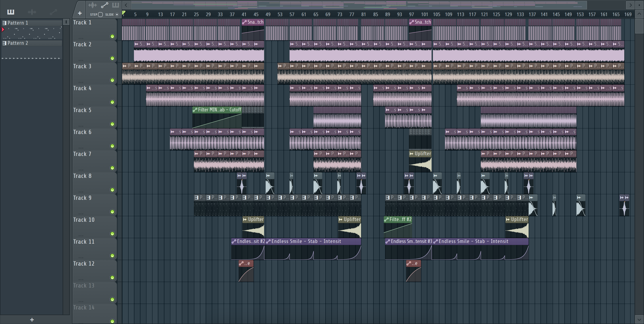Show pattern clips in playlist header
The height and width of the screenshot is (324, 644).
coord(116,5)
